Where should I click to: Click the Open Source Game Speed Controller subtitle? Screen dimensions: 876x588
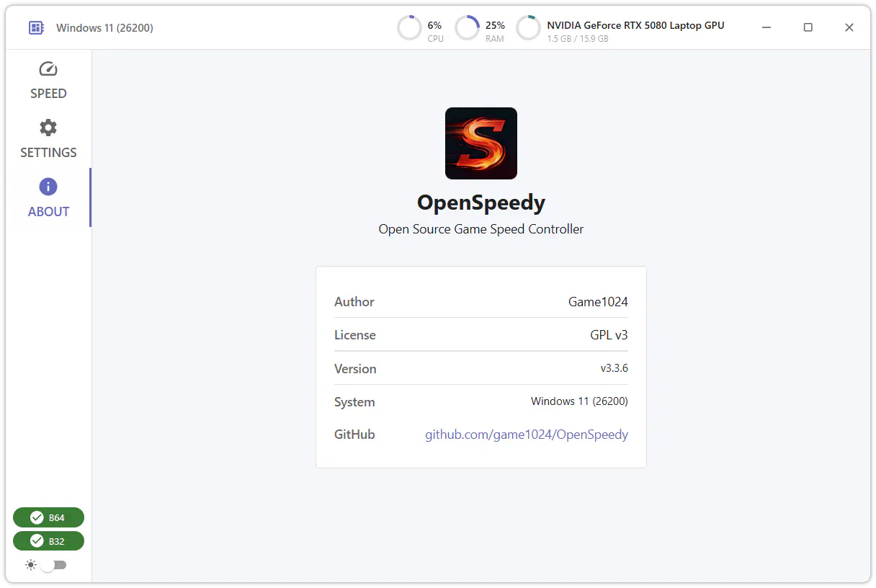[481, 229]
